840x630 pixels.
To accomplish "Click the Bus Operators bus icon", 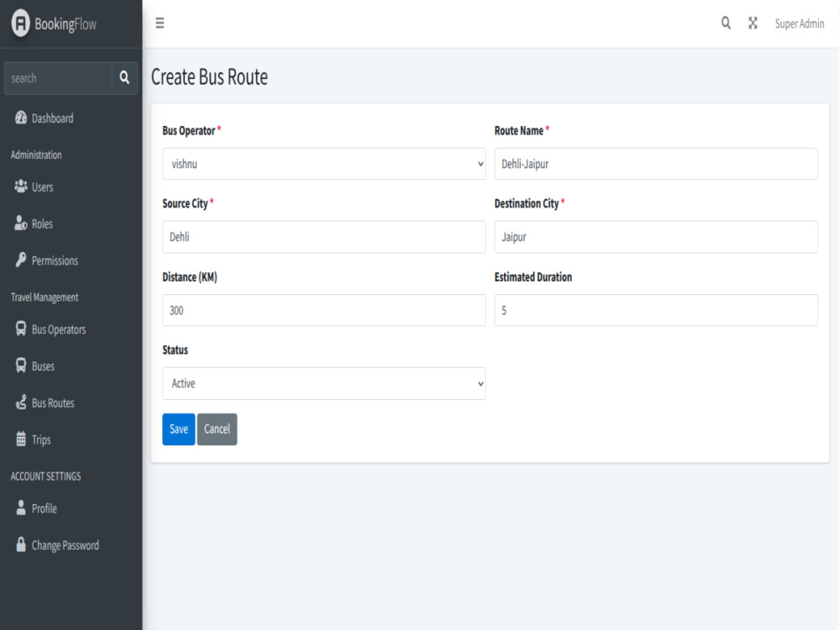I will pyautogui.click(x=21, y=328).
